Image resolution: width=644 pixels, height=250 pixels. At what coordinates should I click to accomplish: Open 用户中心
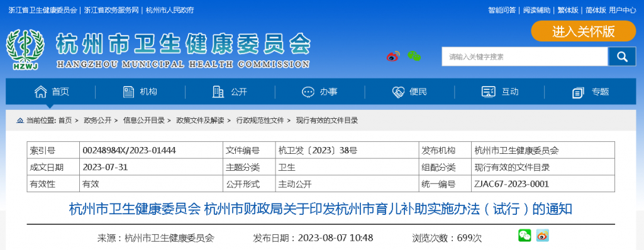click(623, 10)
